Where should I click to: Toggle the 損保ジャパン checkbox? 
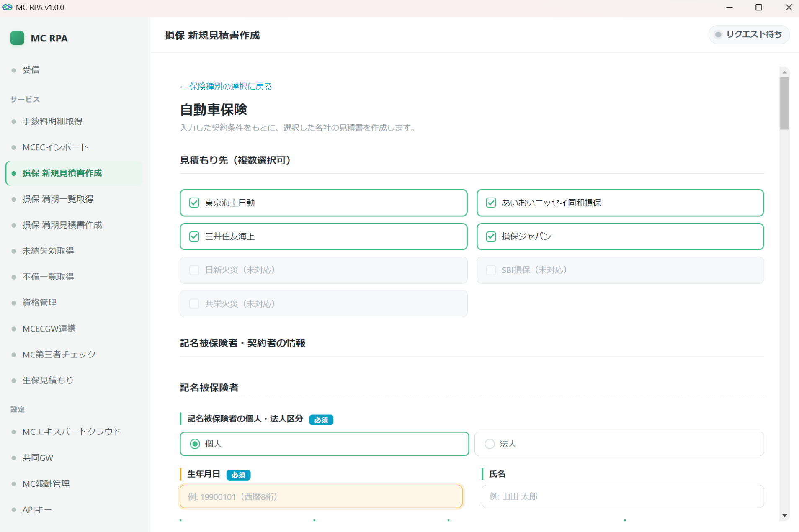pos(491,236)
